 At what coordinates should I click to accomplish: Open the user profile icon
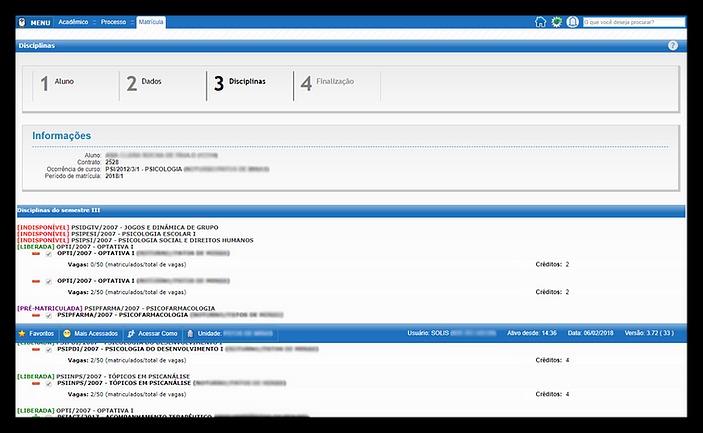pyautogui.click(x=572, y=21)
